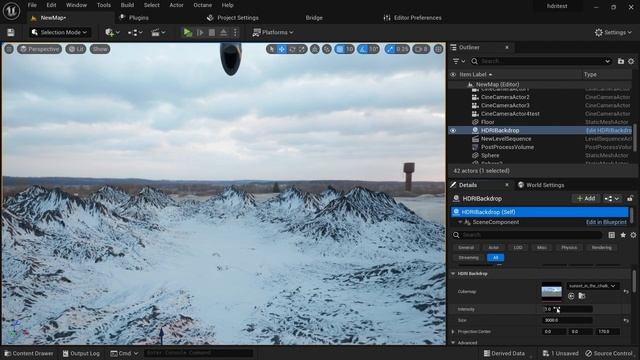Toggle the Details panel lock icon
This screenshot has height=360, width=640.
[x=630, y=198]
